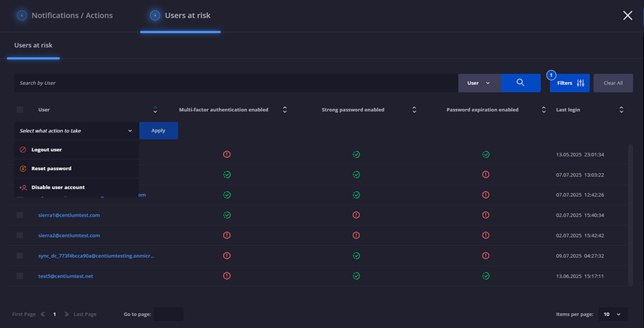Go to previous page with left chevrons
The height and width of the screenshot is (328, 644).
coord(43,314)
